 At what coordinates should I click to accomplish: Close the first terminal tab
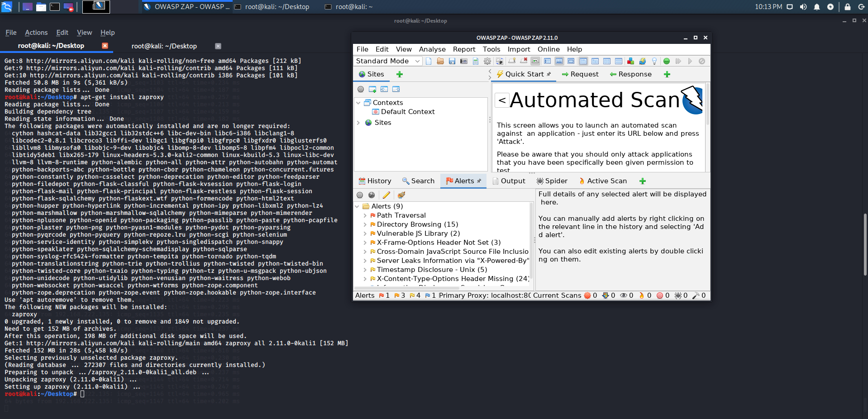click(105, 46)
